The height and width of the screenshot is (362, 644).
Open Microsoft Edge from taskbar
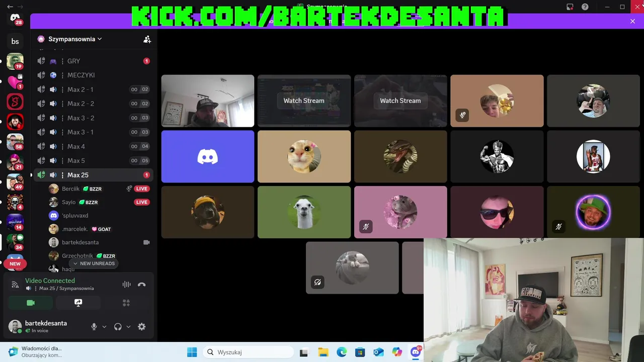[x=341, y=352]
